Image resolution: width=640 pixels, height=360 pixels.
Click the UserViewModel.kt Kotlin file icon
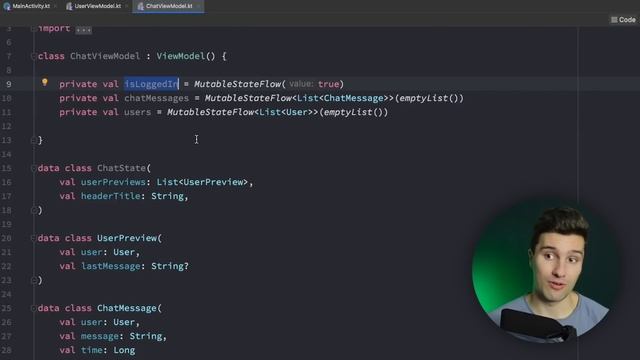click(69, 7)
